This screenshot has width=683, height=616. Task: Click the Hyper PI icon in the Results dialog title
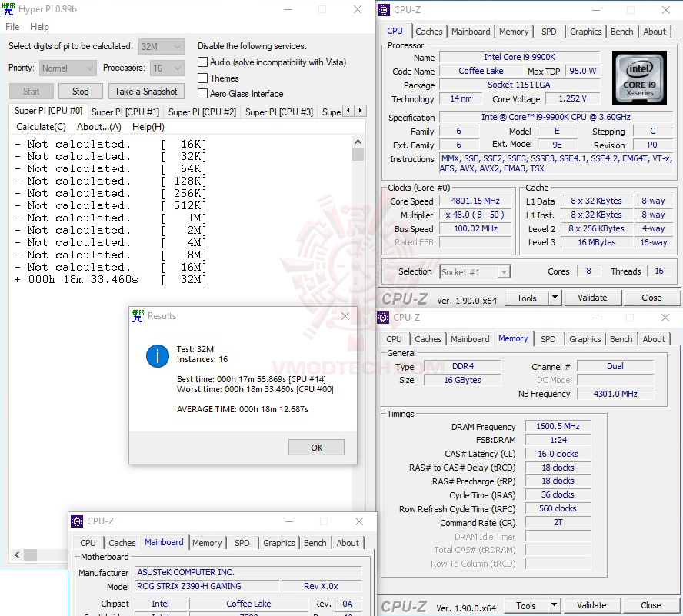(138, 316)
